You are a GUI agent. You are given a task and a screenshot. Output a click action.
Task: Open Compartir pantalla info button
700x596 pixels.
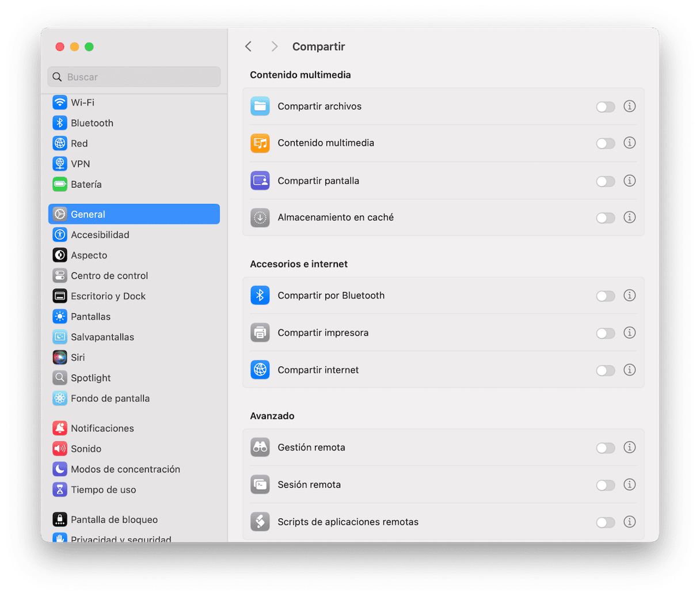(x=630, y=180)
